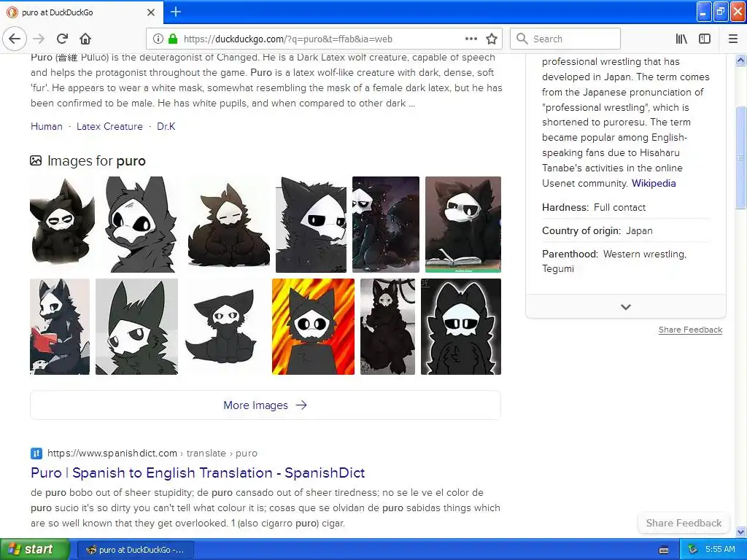Open the 'Dr.K' link

[x=166, y=126]
